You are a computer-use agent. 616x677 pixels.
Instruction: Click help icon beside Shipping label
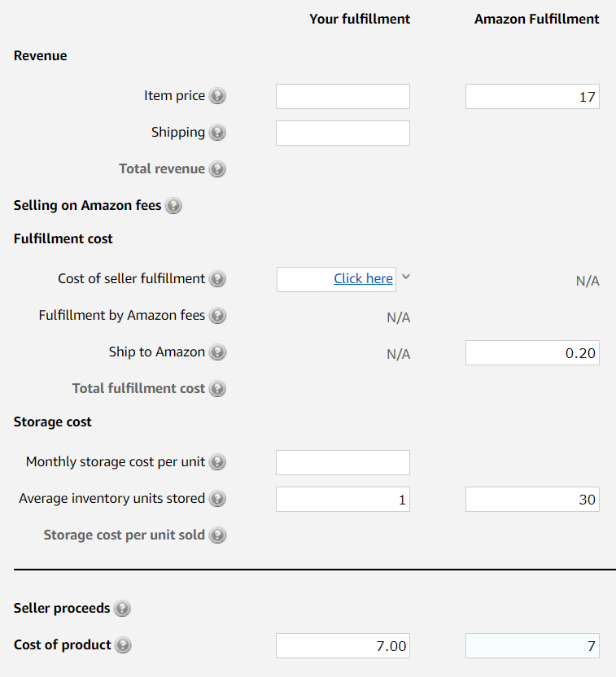point(217,133)
